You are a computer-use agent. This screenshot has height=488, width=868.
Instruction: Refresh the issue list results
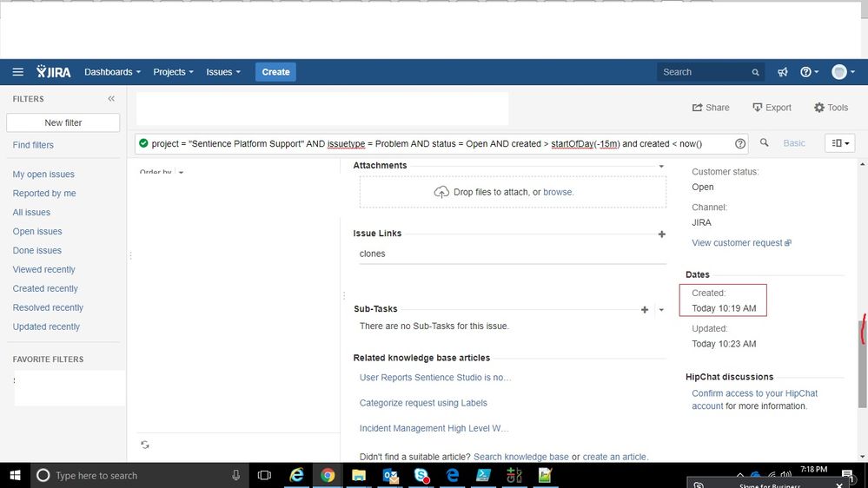point(145,445)
